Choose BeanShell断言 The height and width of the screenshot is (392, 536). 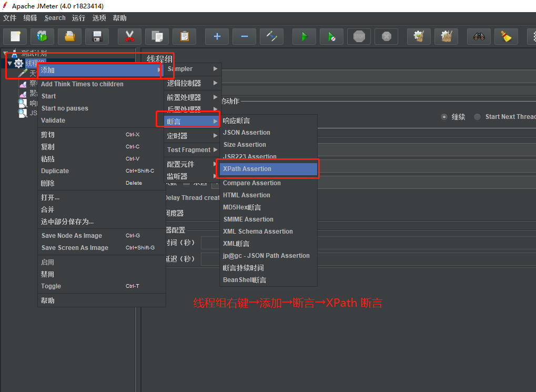pyautogui.click(x=268, y=280)
